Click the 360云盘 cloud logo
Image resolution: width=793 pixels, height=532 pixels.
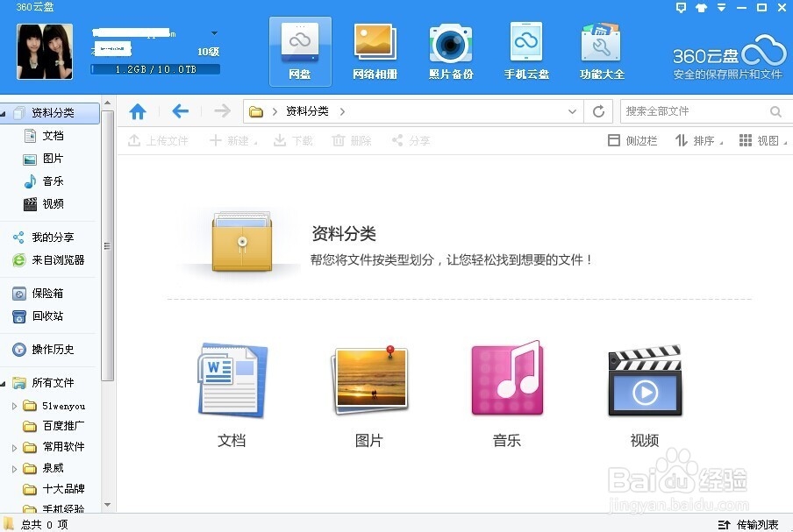(728, 57)
